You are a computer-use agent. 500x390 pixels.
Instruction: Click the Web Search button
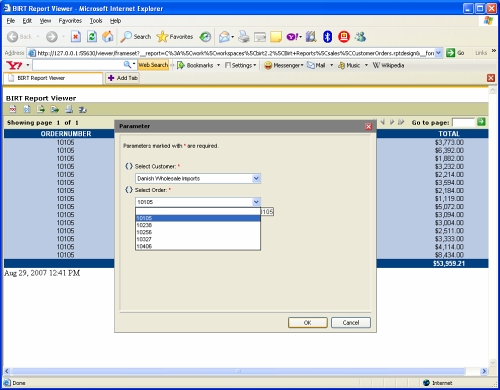[153, 65]
